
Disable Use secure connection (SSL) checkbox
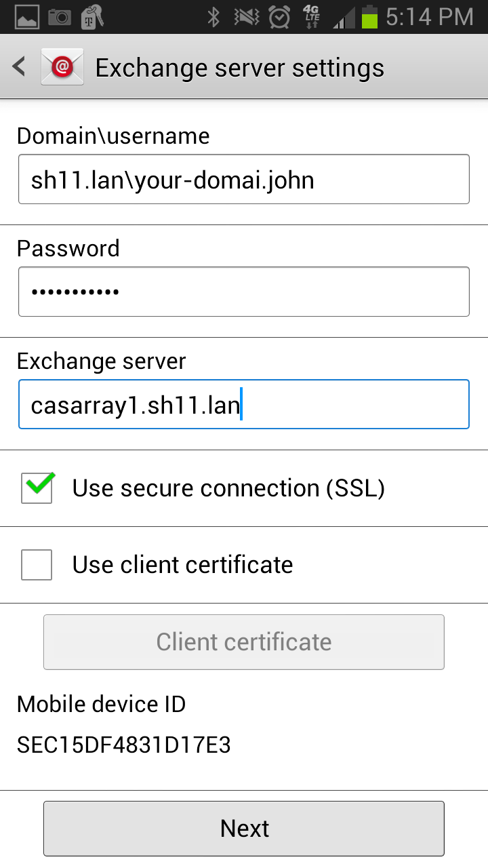click(37, 488)
